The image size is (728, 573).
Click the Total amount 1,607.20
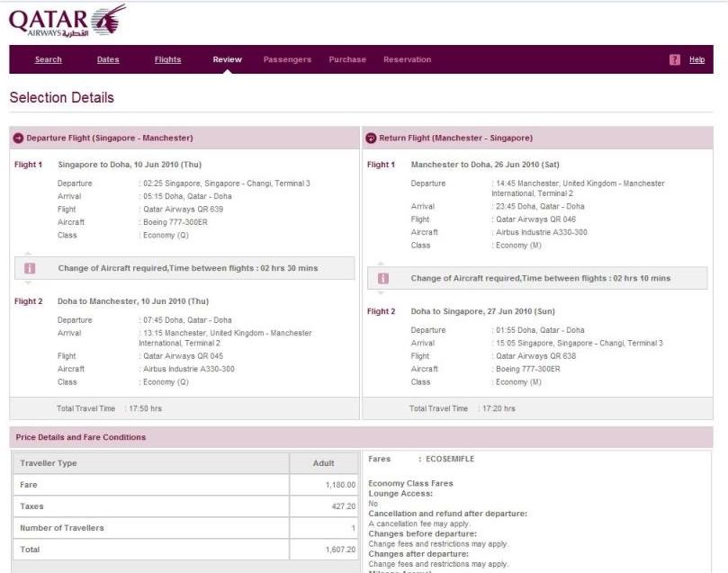(340, 550)
